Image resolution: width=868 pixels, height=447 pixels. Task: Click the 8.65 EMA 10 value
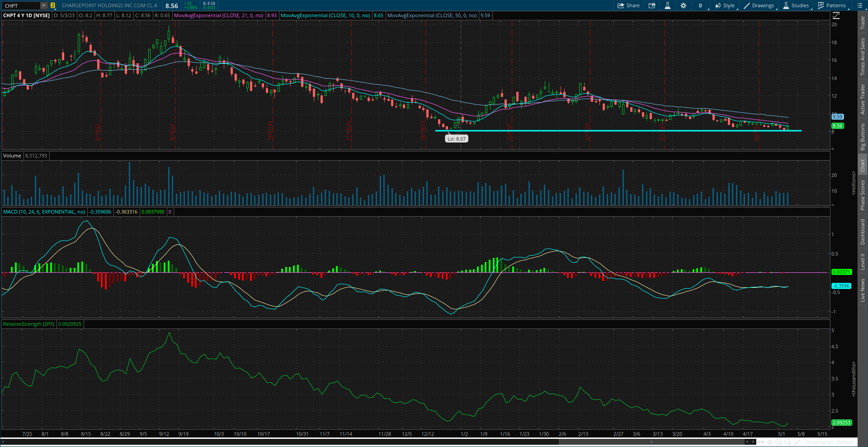(378, 15)
